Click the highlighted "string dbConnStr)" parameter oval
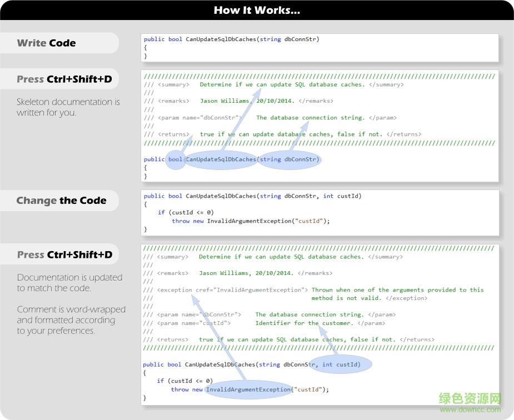The height and width of the screenshot is (420, 514). click(289, 159)
